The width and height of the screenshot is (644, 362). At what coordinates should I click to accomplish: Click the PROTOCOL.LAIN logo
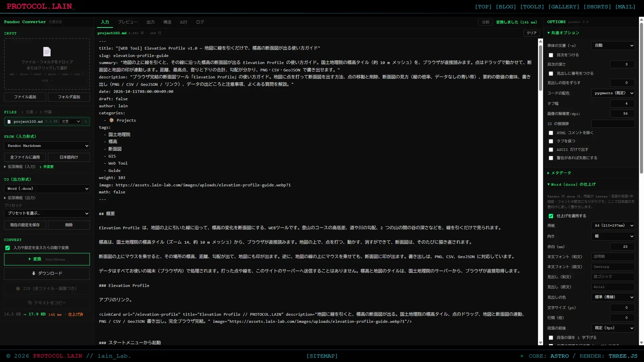coord(41,6)
